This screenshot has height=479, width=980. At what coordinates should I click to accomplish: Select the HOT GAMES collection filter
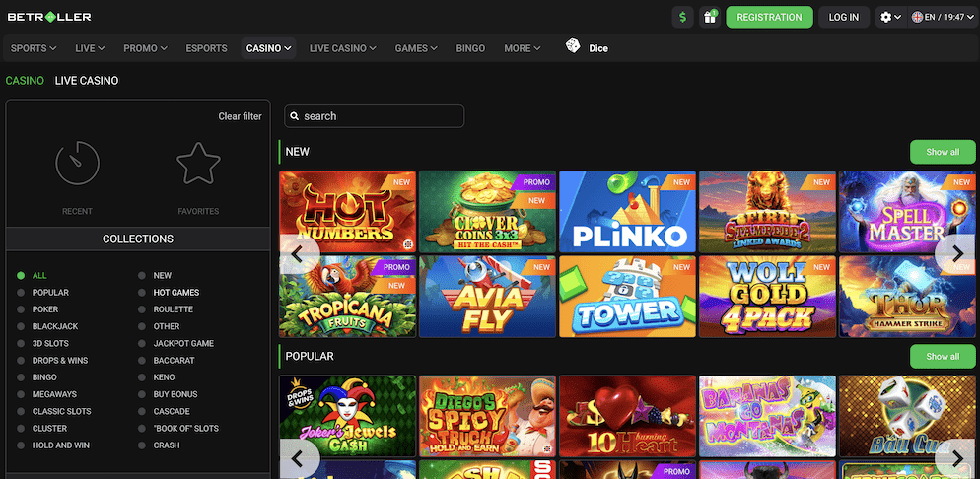[169, 293]
